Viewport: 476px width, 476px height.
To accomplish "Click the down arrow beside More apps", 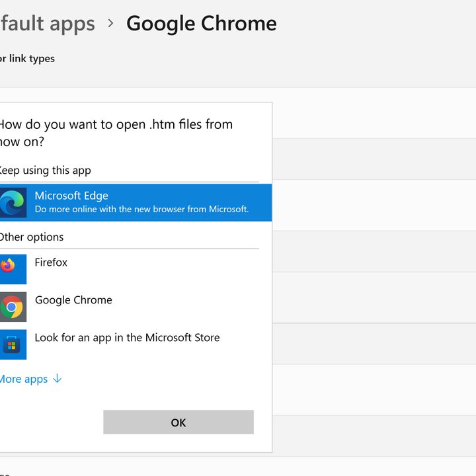I will [x=57, y=379].
